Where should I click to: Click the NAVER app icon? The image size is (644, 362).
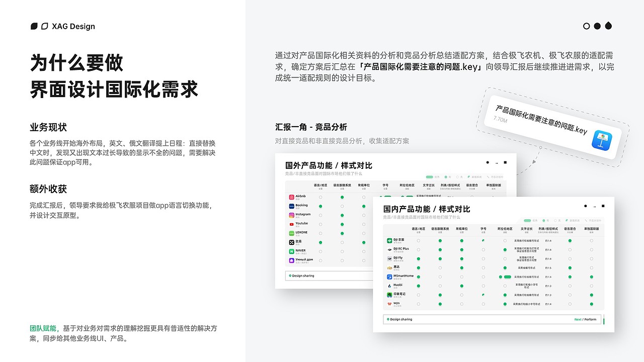point(291,250)
